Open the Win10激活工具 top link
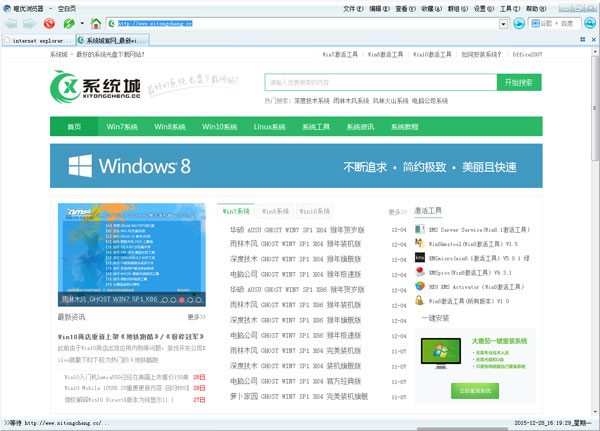 coord(432,54)
